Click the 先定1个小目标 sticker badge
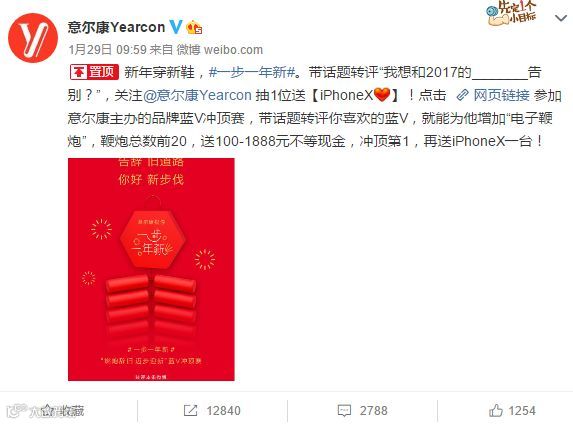Screen dimensions: 573x424 tap(512, 13)
